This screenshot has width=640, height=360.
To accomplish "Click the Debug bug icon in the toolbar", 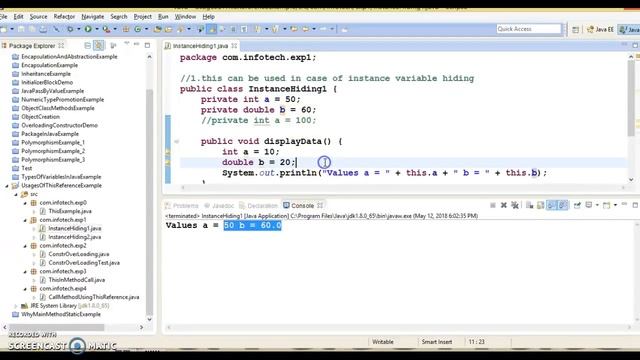I will coord(70,29).
